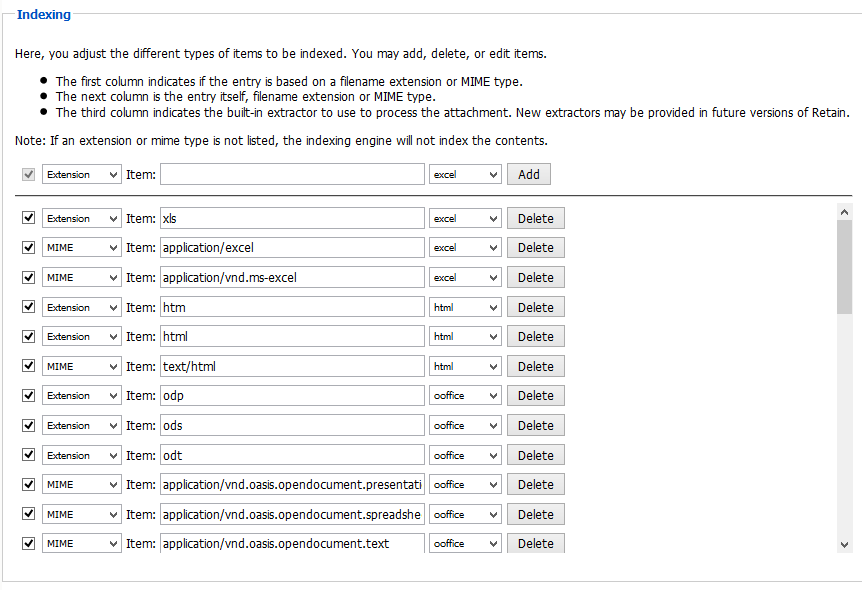862x590 pixels.
Task: Toggle checkbox beside application/excel entry
Action: point(28,248)
